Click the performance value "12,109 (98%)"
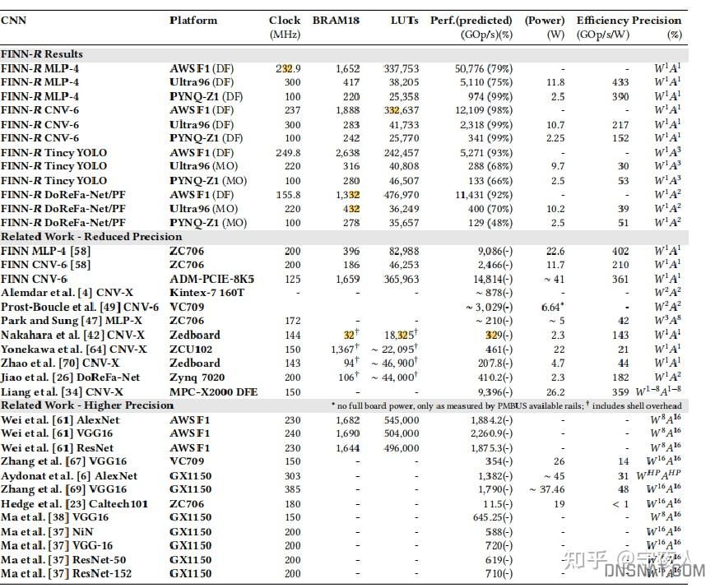 coord(484,110)
